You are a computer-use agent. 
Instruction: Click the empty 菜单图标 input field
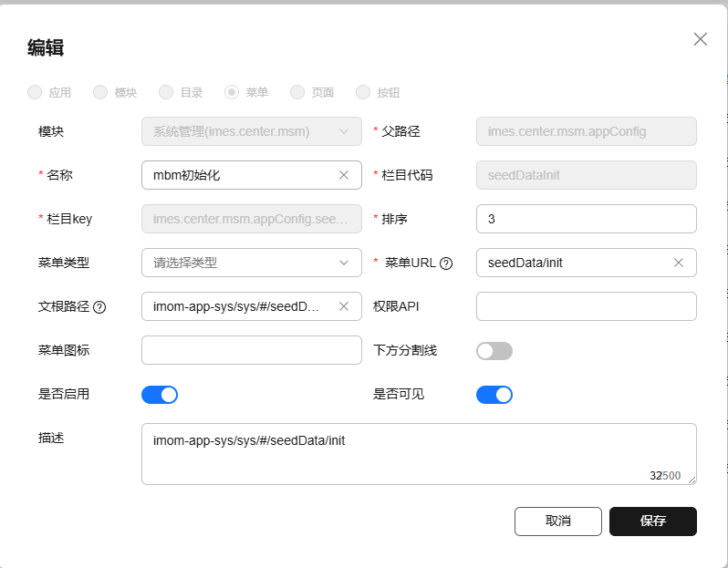click(252, 350)
